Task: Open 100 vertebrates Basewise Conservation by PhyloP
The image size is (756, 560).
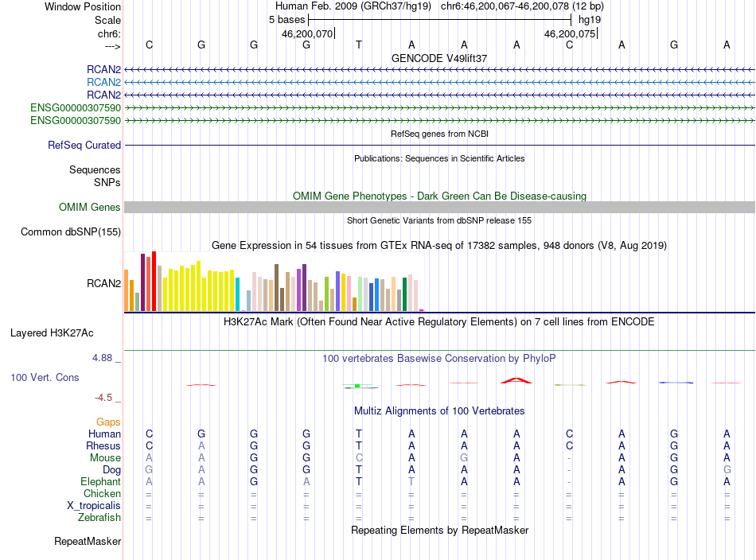Action: (x=439, y=359)
